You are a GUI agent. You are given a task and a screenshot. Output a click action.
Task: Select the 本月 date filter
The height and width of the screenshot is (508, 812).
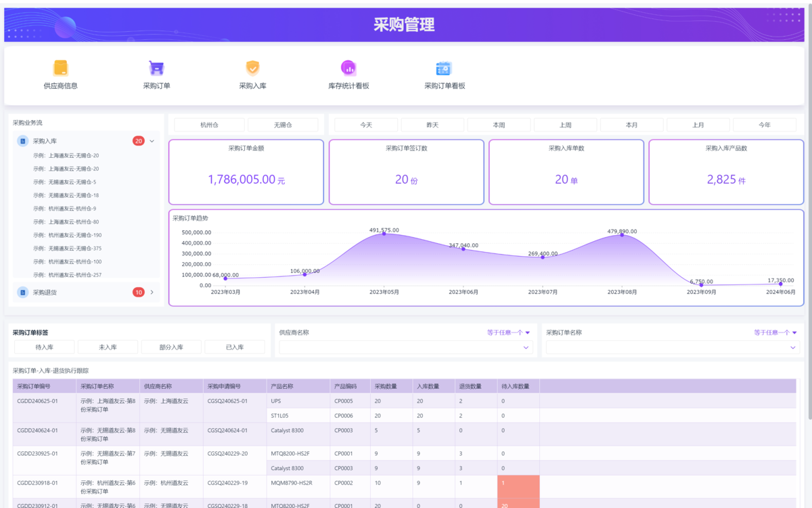[x=631, y=125]
